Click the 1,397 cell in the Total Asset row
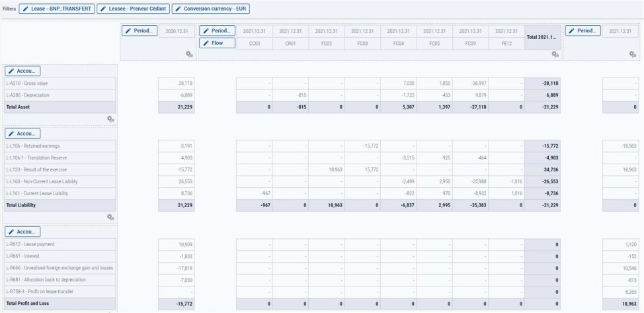This screenshot has height=313, width=644. [x=434, y=107]
